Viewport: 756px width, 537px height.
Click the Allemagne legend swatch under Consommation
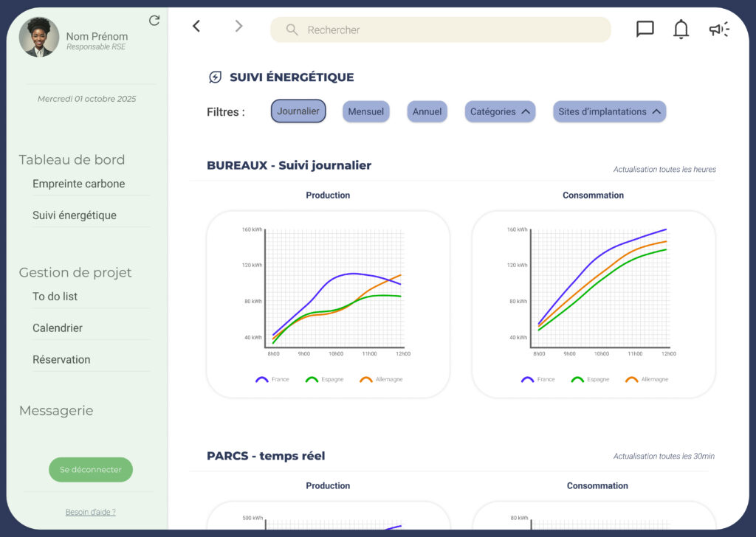pyautogui.click(x=632, y=380)
